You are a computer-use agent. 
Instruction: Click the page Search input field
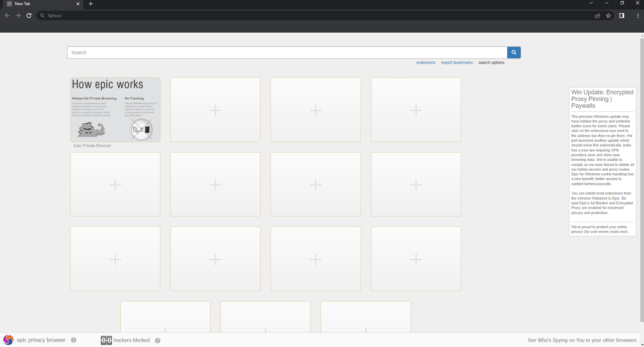point(287,52)
